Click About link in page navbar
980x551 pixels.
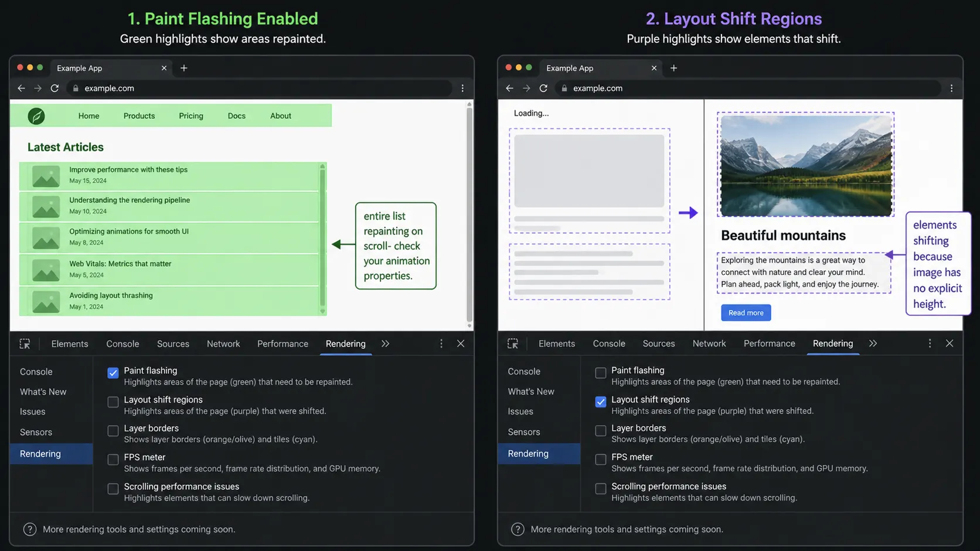(281, 116)
